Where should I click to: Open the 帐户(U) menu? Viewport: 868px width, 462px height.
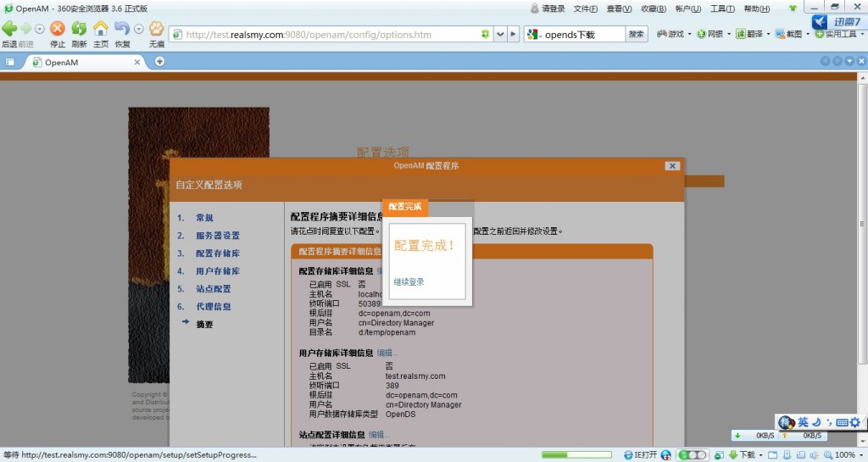tap(688, 8)
